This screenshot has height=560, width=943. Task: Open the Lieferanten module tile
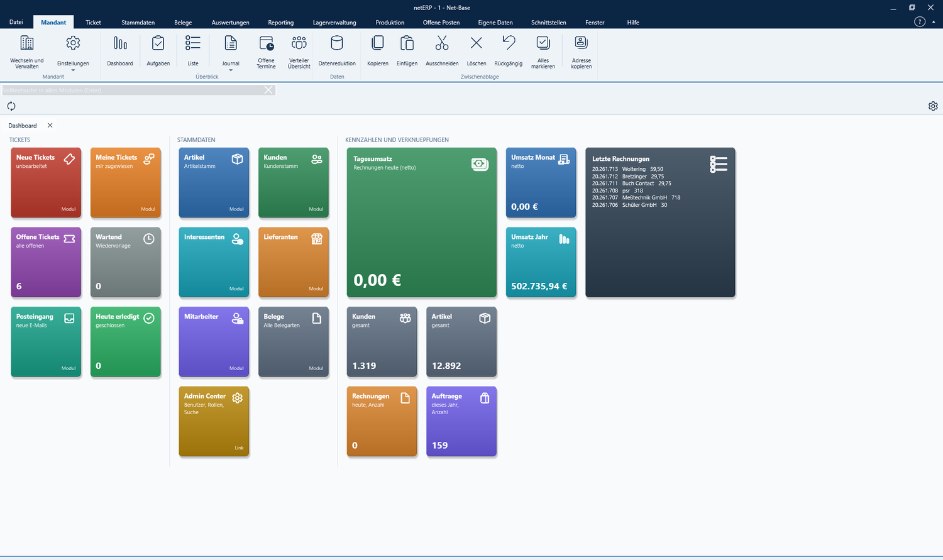coord(294,262)
